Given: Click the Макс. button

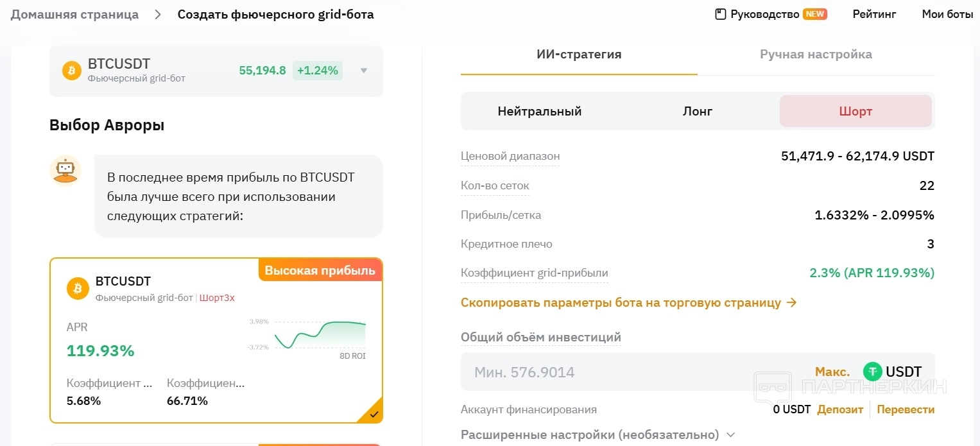Looking at the screenshot, I should (832, 372).
